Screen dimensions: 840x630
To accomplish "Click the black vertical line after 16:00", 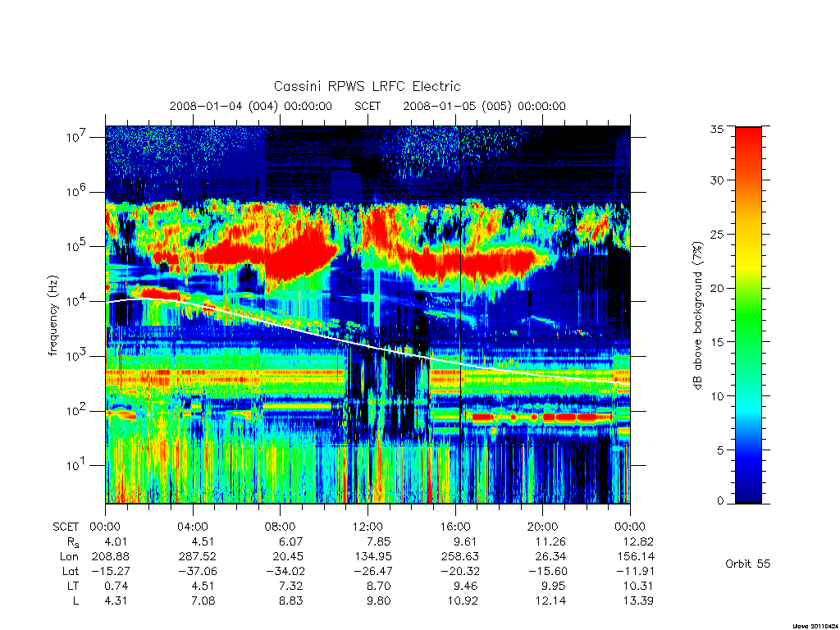I will coord(461,314).
